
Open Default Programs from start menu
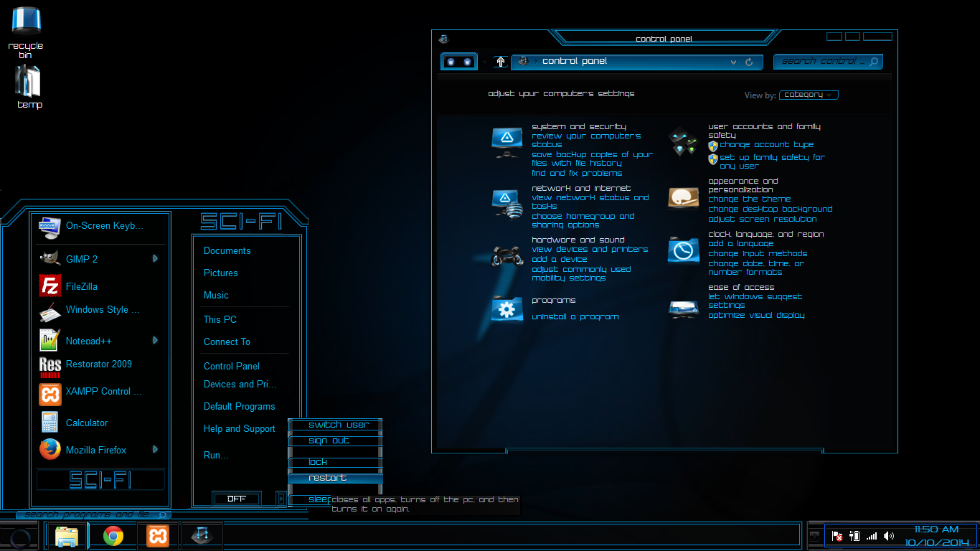[240, 407]
